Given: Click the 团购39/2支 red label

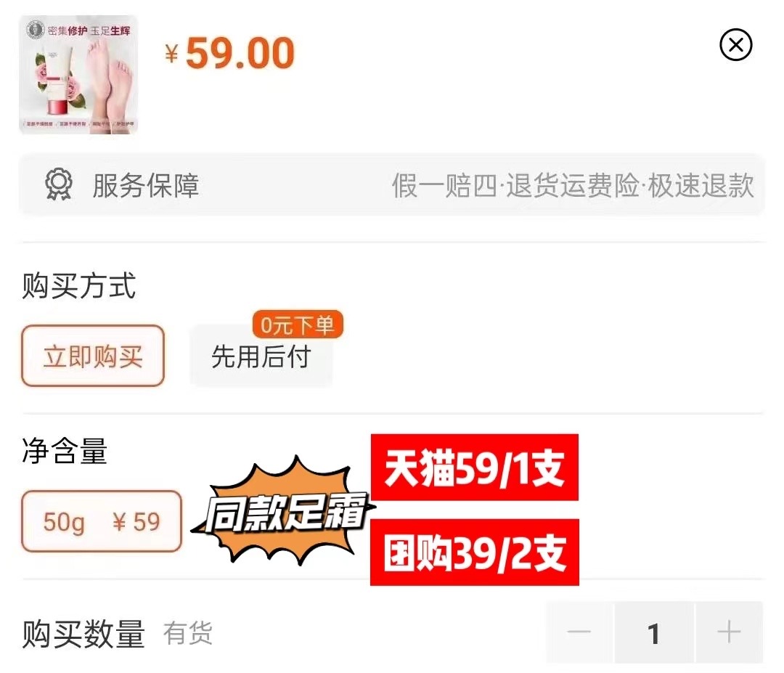Looking at the screenshot, I should [475, 552].
